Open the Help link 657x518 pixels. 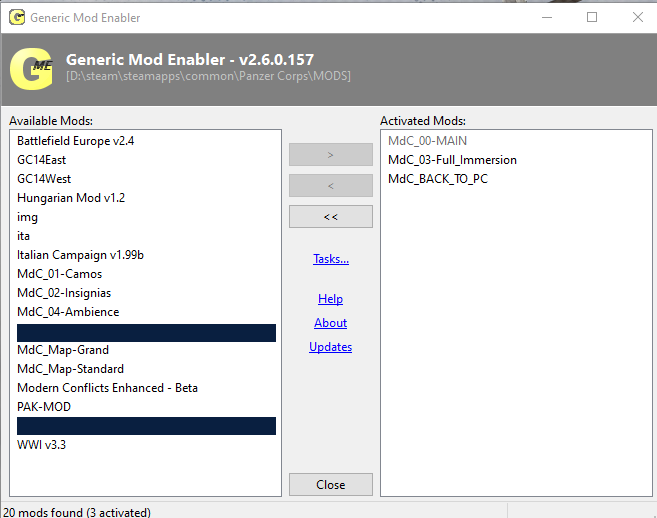[x=331, y=299]
